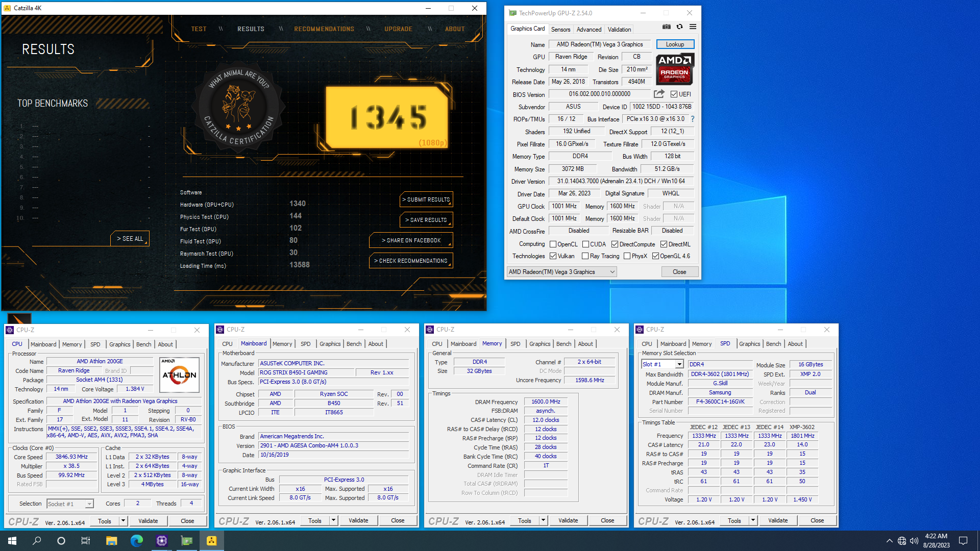Click the Lookup button in GPU-Z
The width and height of the screenshot is (980, 551).
coord(675,44)
